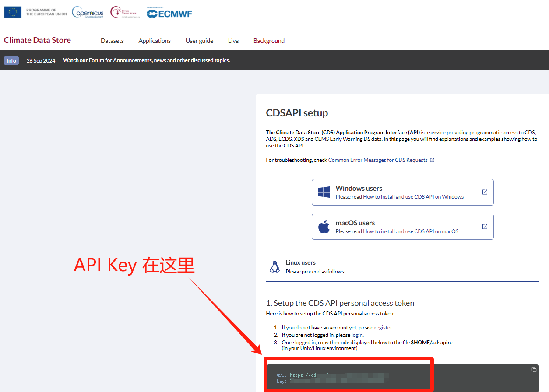Follow the login link
The height and width of the screenshot is (392, 549).
(x=357, y=335)
